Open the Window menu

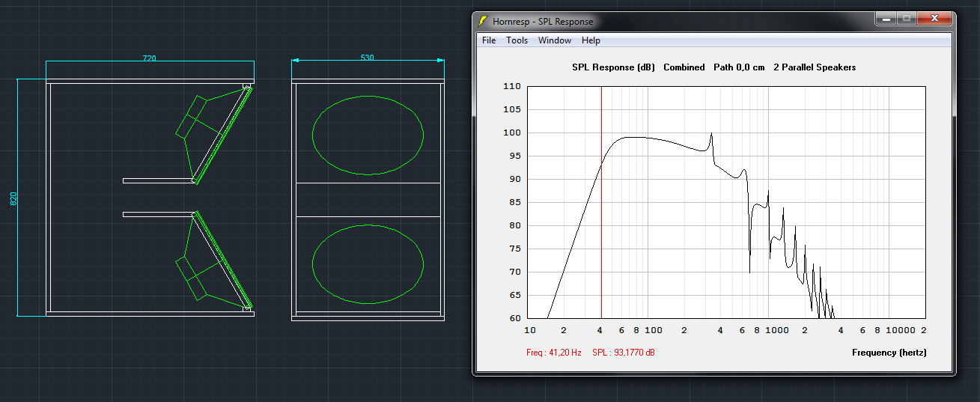click(x=554, y=40)
